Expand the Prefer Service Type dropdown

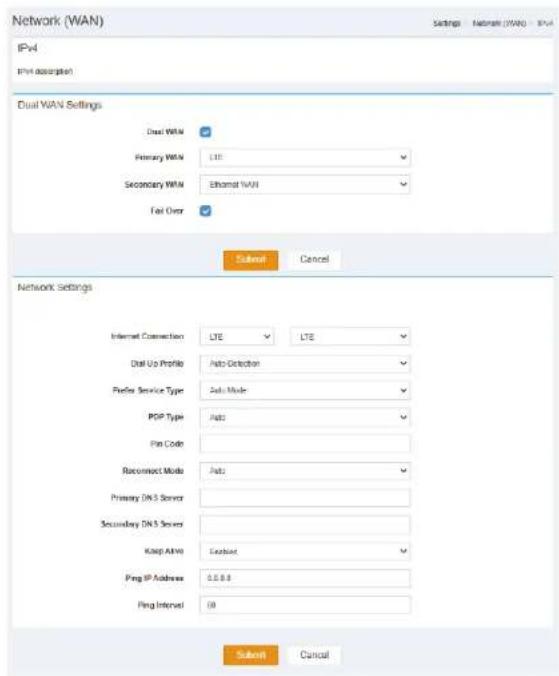click(305, 390)
